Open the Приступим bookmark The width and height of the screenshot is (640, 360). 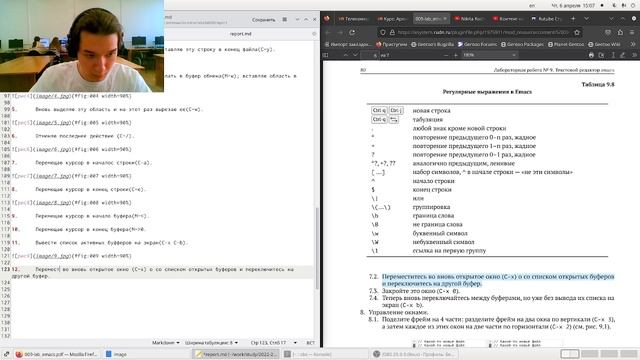[x=391, y=44]
